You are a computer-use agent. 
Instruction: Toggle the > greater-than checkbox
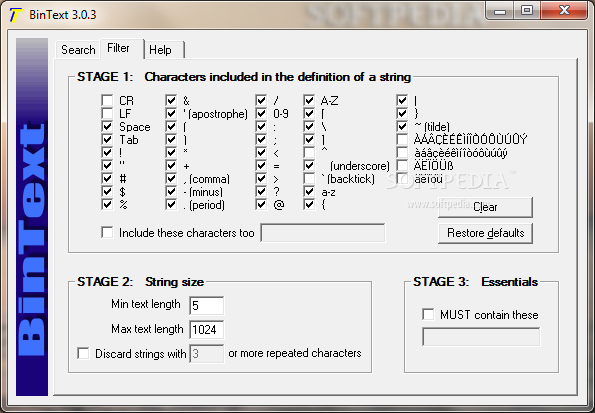coord(261,178)
